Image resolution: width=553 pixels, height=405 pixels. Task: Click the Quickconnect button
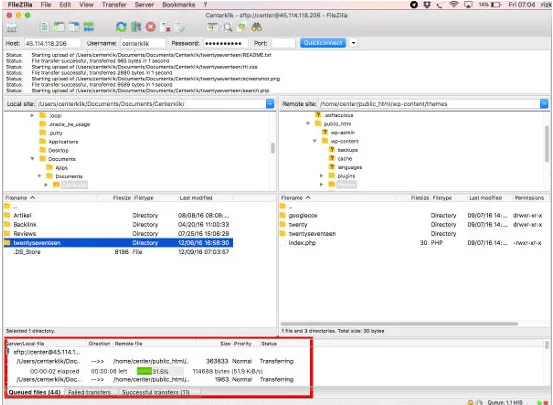(323, 43)
